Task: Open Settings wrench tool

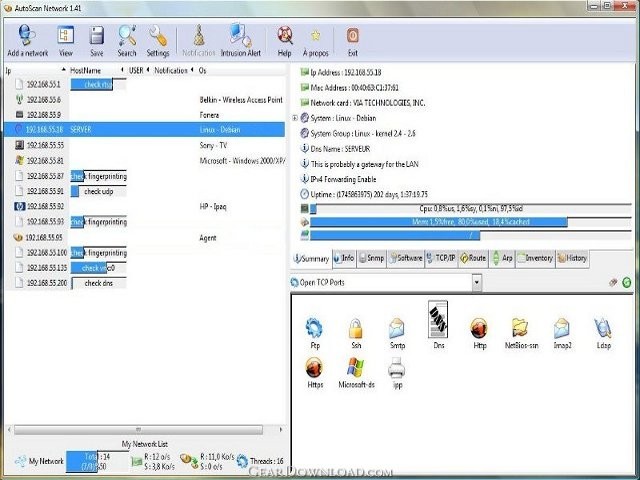Action: coord(158,41)
